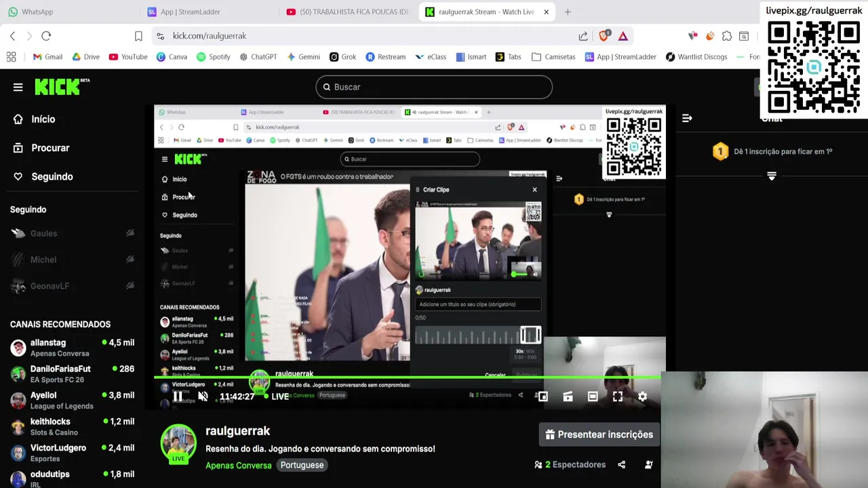The width and height of the screenshot is (868, 488).
Task: Switch to the YouTube TRABALHISTA tab
Action: point(349,12)
